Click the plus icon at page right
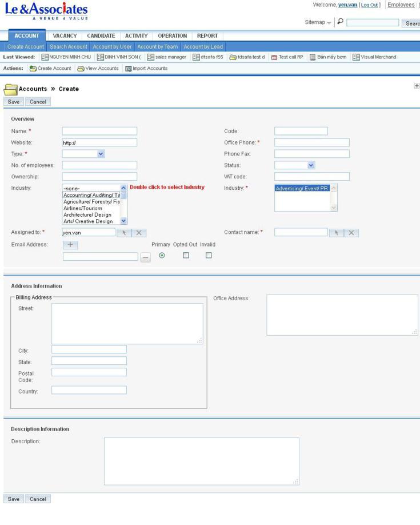The height and width of the screenshot is (525, 420). [x=417, y=86]
